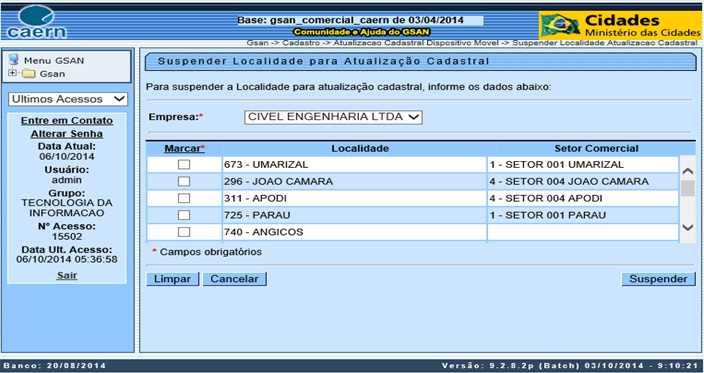Click 4 - SETOR 004 APODI cell
This screenshot has width=704, height=373.
(583, 198)
